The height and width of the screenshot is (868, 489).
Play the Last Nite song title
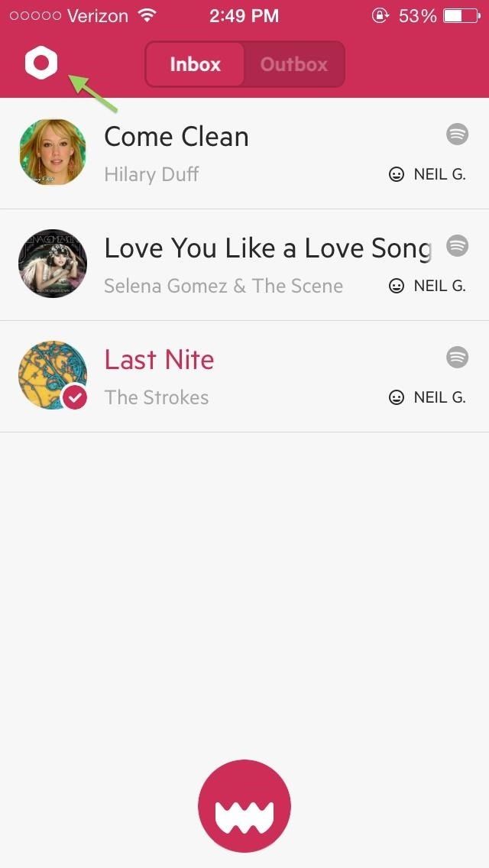(x=159, y=359)
